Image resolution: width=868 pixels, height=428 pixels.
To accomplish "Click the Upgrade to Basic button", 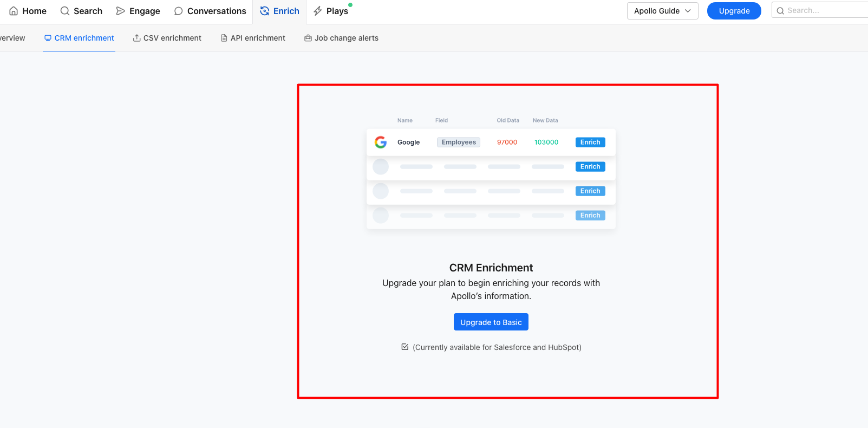I will click(x=491, y=322).
